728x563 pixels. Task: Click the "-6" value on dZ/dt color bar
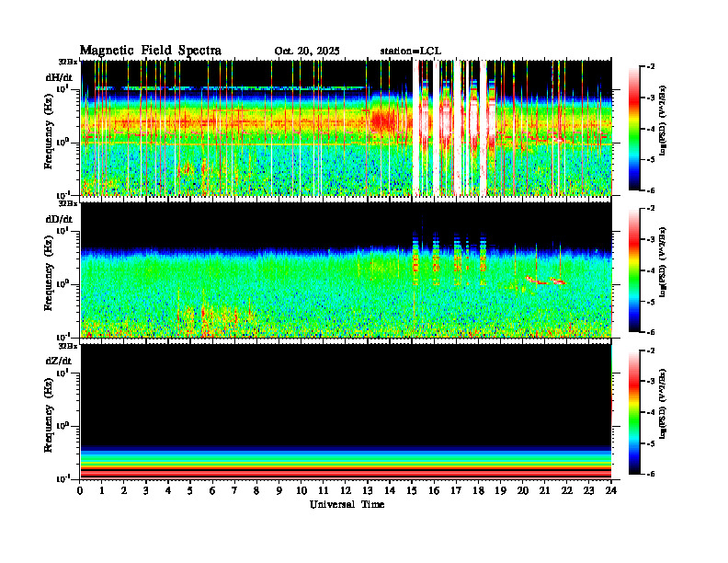[651, 474]
